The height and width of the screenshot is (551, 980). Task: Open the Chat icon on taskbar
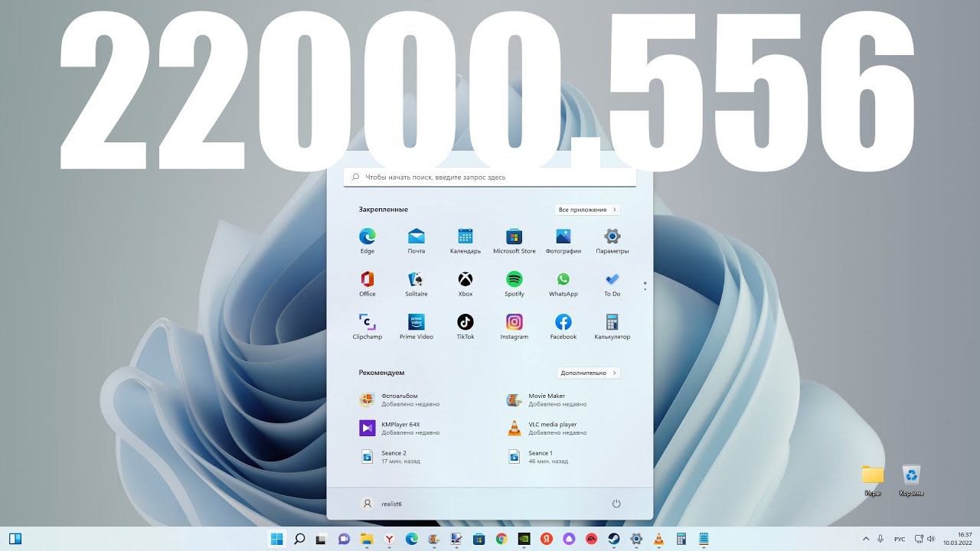tap(344, 539)
